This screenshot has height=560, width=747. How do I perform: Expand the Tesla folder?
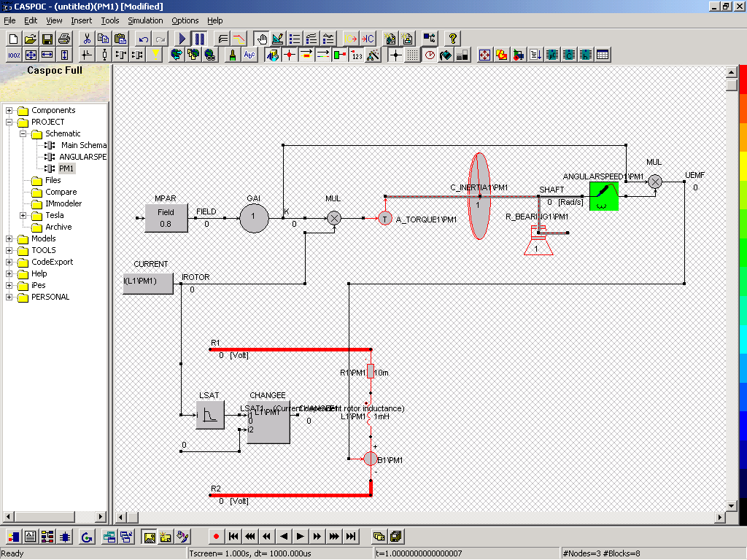coord(23,215)
